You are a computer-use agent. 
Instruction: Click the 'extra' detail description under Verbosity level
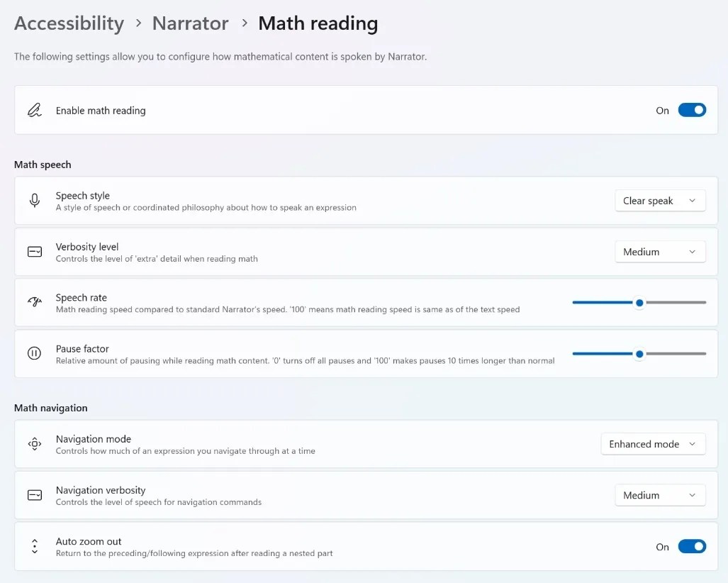[x=157, y=258]
